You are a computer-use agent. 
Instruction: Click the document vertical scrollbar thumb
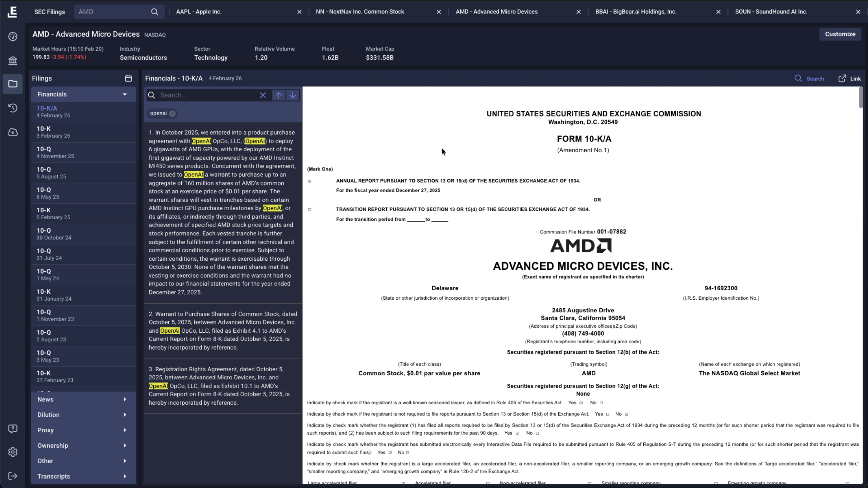coord(861,97)
